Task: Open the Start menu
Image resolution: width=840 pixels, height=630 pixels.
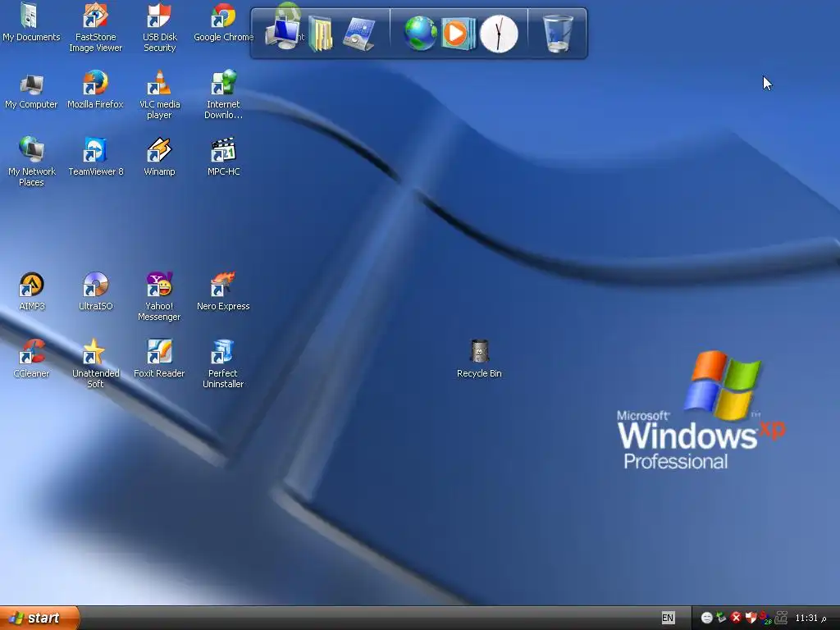Action: pyautogui.click(x=39, y=619)
